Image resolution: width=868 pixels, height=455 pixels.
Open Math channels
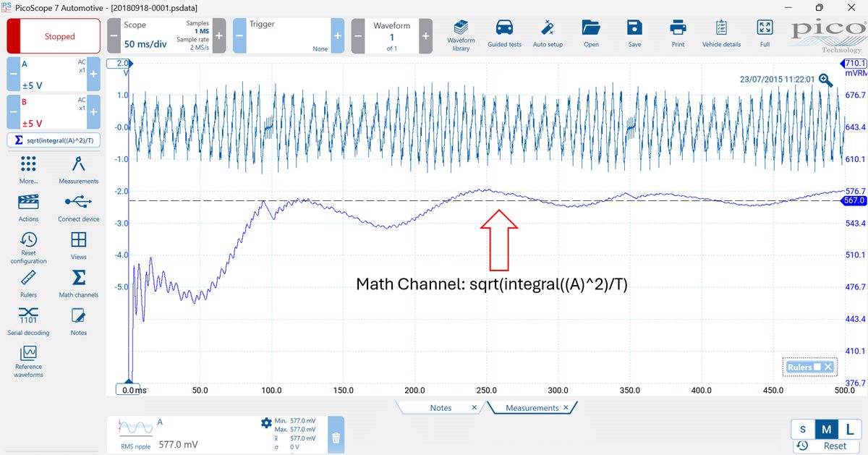pos(79,284)
